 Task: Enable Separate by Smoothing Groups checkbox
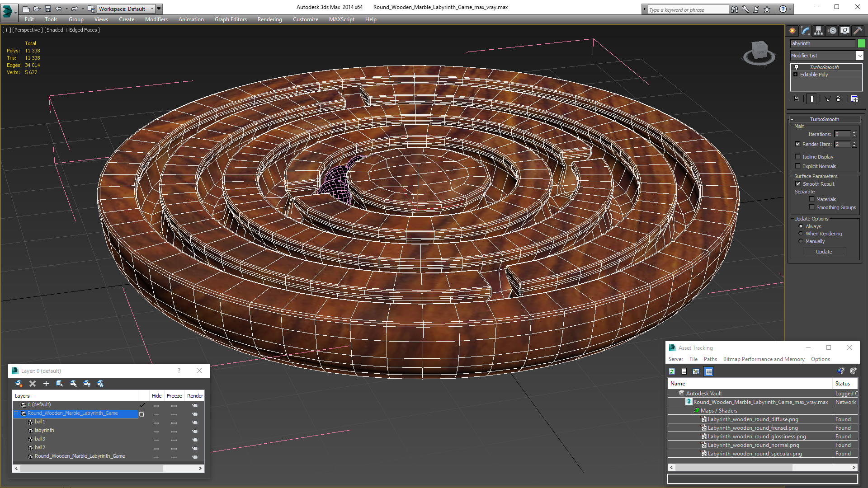pyautogui.click(x=812, y=207)
